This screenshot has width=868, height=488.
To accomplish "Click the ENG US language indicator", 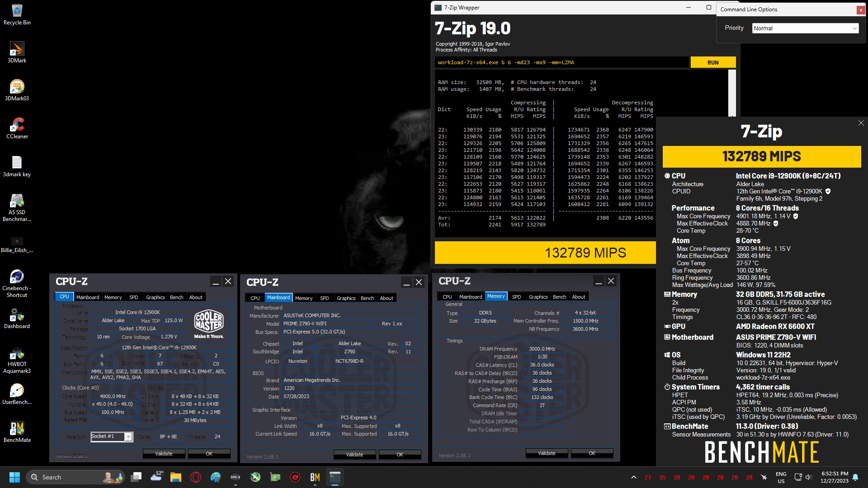I will (x=781, y=477).
